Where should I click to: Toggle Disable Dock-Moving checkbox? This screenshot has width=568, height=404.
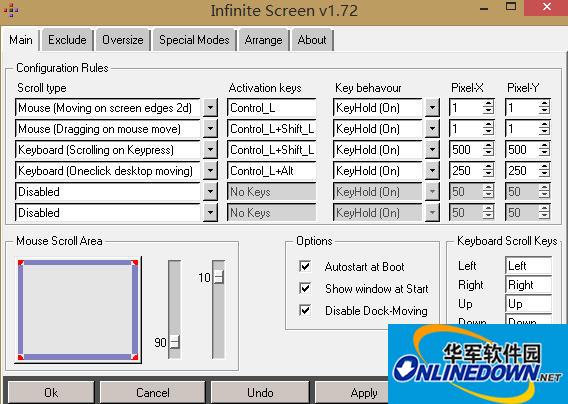click(305, 311)
